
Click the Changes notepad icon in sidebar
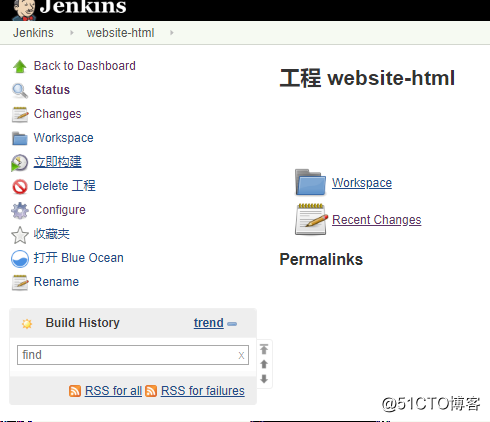pos(20,115)
